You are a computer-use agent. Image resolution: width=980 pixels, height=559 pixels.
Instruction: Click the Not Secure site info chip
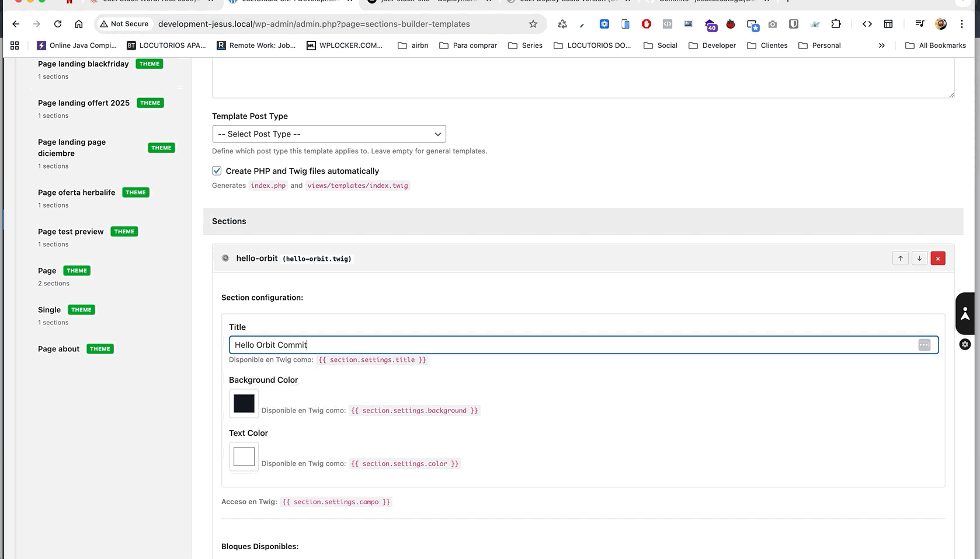(x=124, y=24)
